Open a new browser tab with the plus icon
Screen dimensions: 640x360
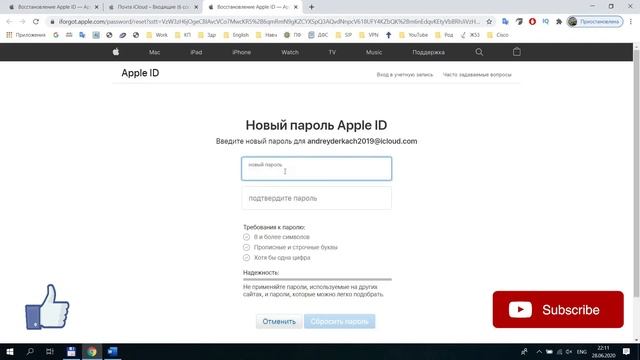(311, 7)
